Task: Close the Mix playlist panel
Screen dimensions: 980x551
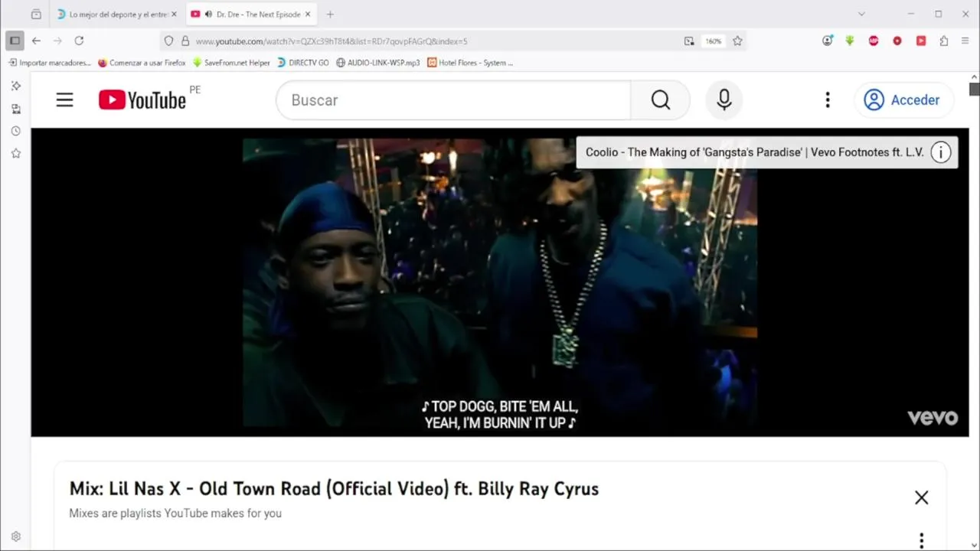Action: tap(921, 497)
